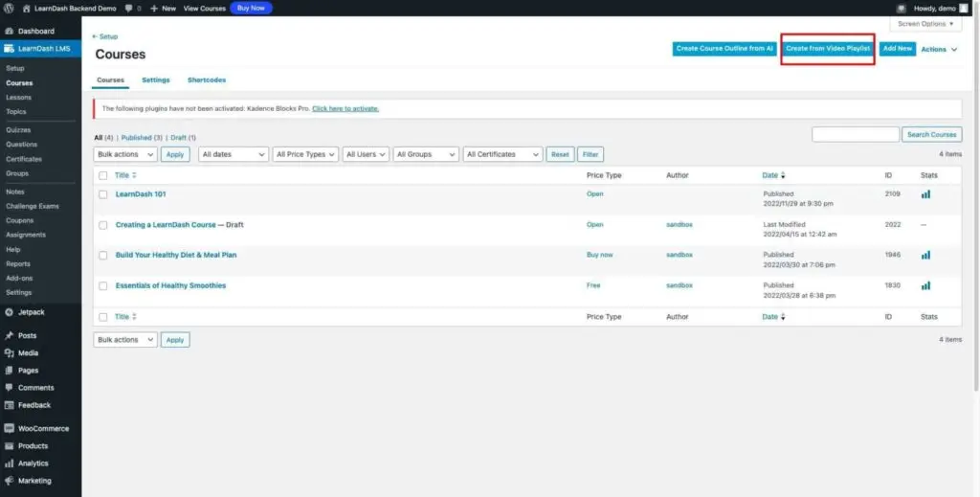The width and height of the screenshot is (980, 497).
Task: Click the Add New course button
Action: coord(898,49)
